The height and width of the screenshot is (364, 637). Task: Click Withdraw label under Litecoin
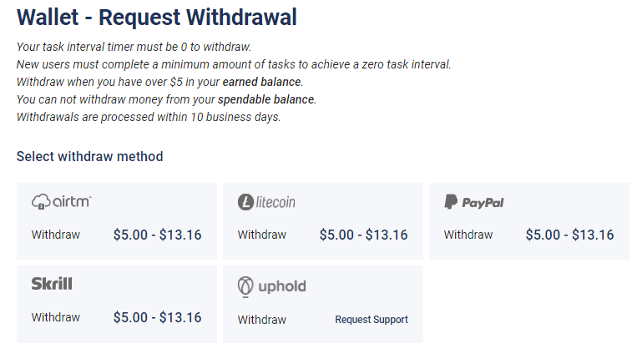tap(262, 235)
